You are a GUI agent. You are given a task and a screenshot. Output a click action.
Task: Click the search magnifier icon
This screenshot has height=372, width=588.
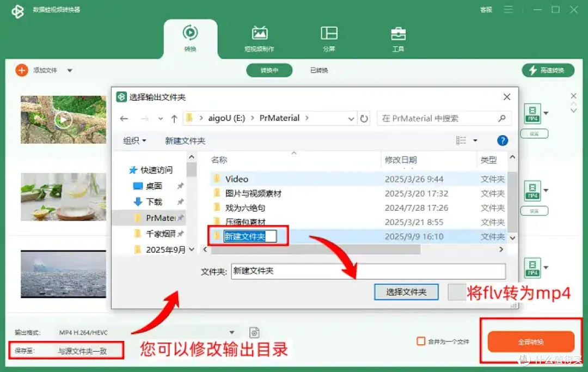tap(502, 119)
